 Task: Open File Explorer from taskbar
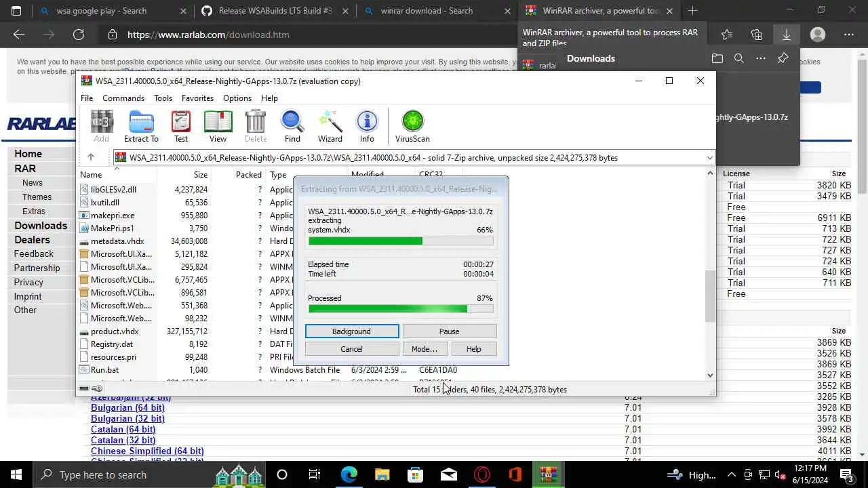pos(382,474)
